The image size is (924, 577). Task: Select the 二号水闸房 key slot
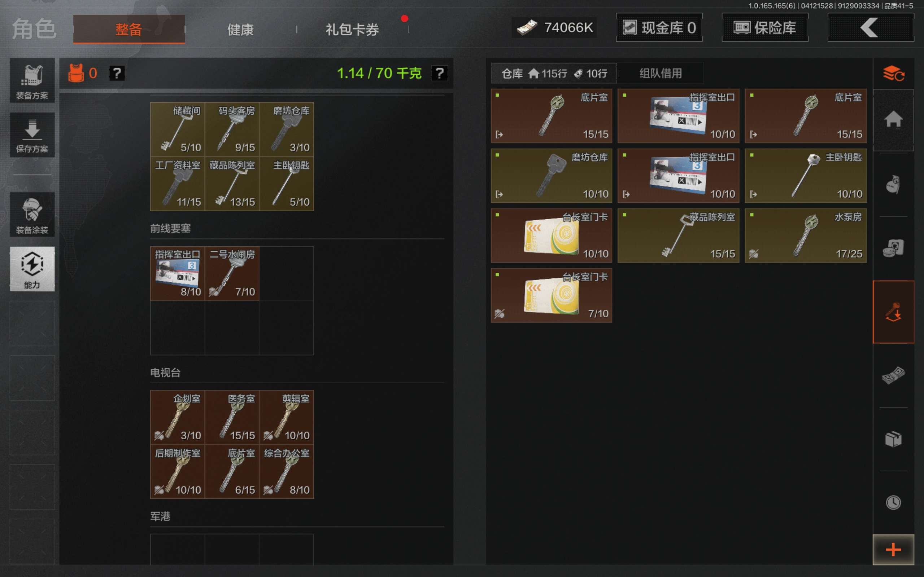coord(232,273)
